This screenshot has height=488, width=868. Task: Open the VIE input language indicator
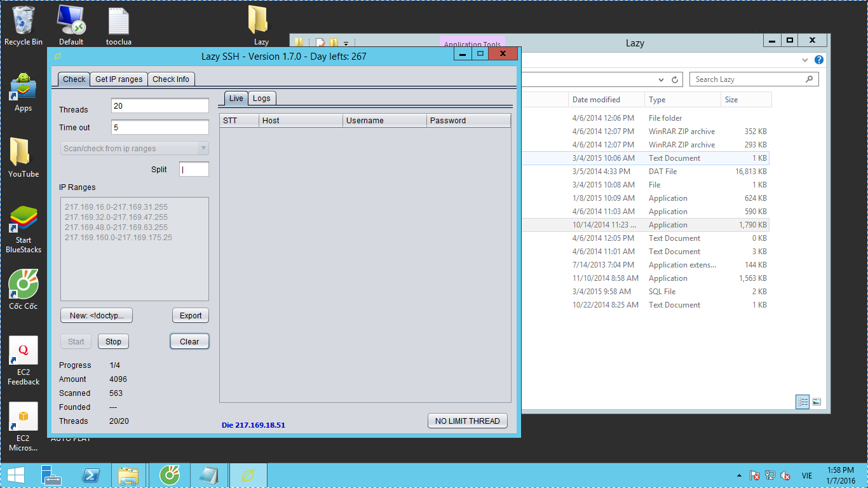807,475
